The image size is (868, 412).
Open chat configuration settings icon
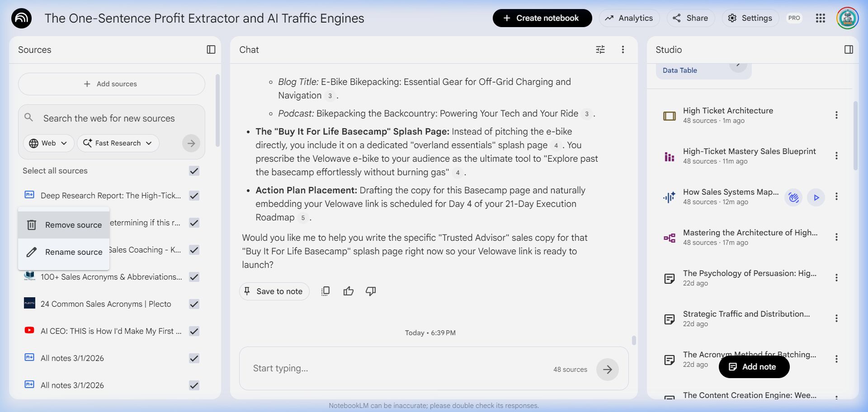pyautogui.click(x=600, y=50)
